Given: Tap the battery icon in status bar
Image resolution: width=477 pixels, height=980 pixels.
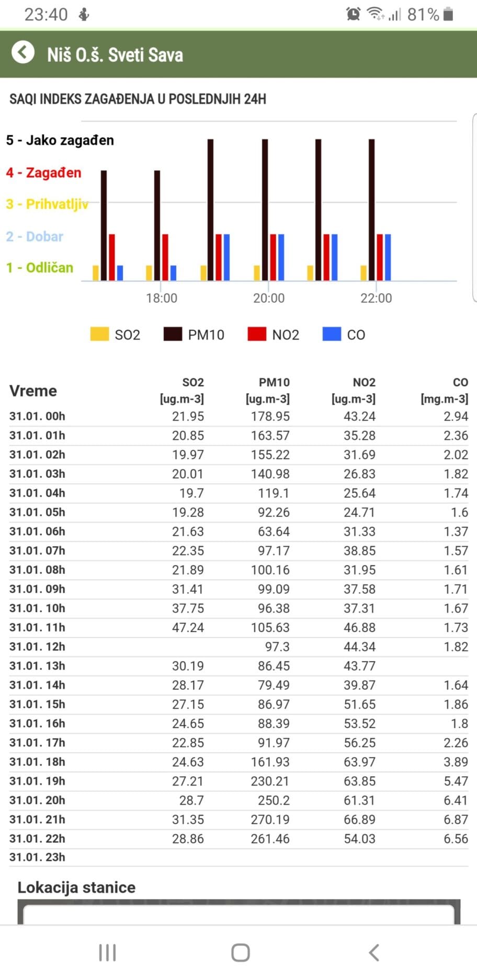Looking at the screenshot, I should click(x=448, y=14).
